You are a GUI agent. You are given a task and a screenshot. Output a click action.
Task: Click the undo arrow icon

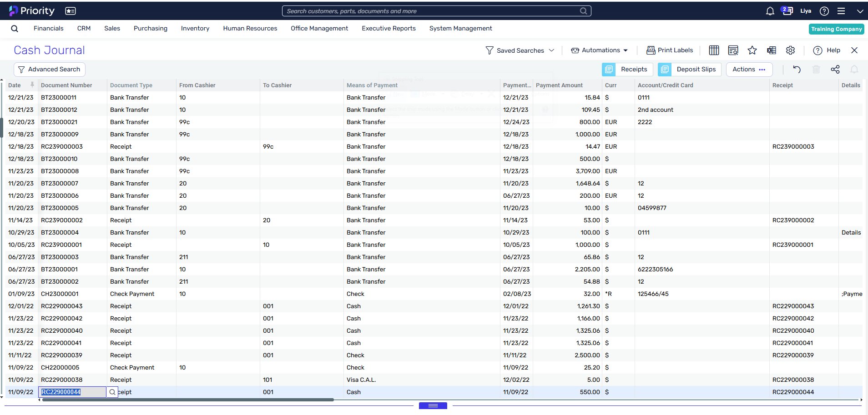797,70
